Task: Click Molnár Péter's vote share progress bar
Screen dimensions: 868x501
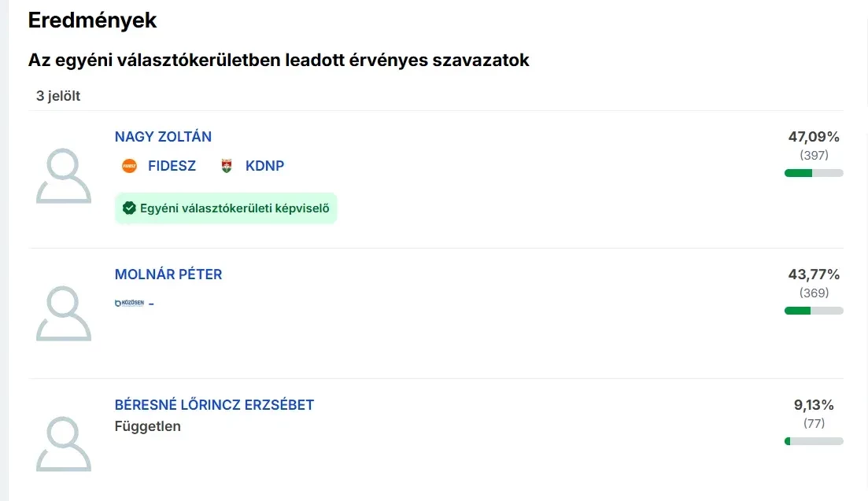Action: click(x=814, y=311)
